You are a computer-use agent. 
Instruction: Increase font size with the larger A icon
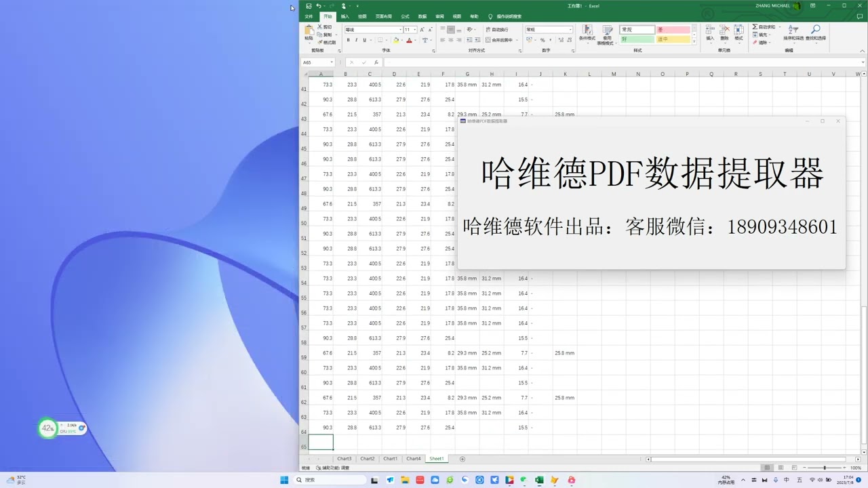[422, 30]
